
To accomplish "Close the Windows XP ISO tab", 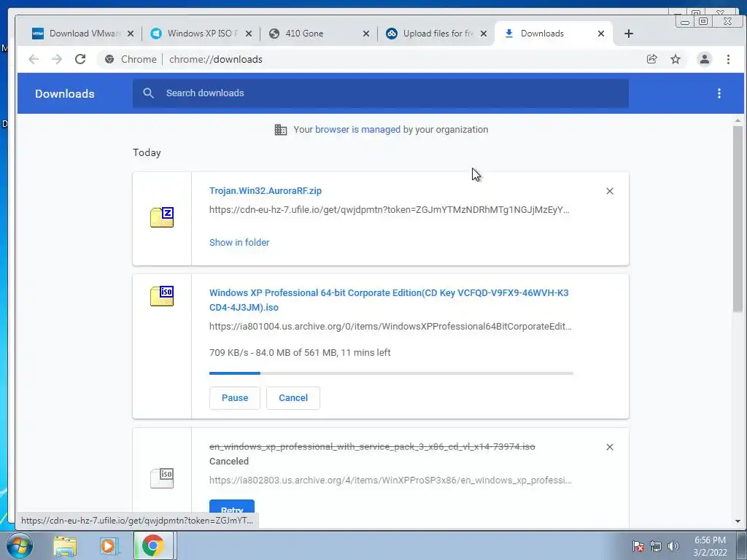I will (248, 34).
